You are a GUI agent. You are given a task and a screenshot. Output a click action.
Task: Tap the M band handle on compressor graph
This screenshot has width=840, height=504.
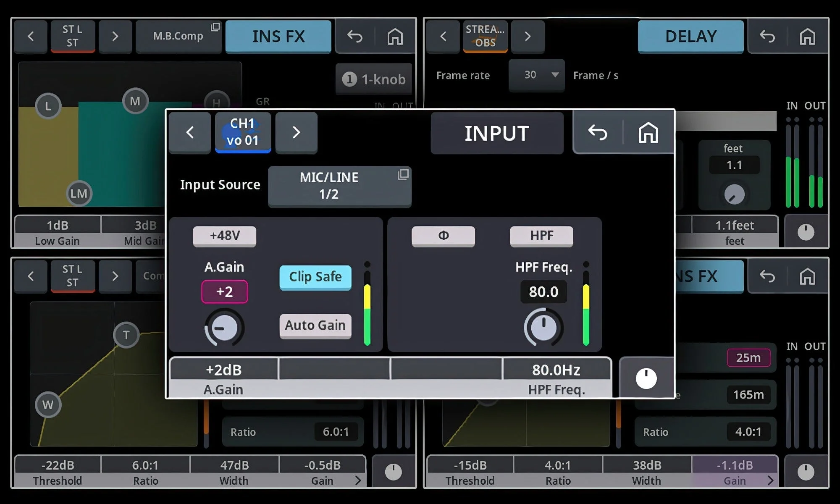point(135,101)
